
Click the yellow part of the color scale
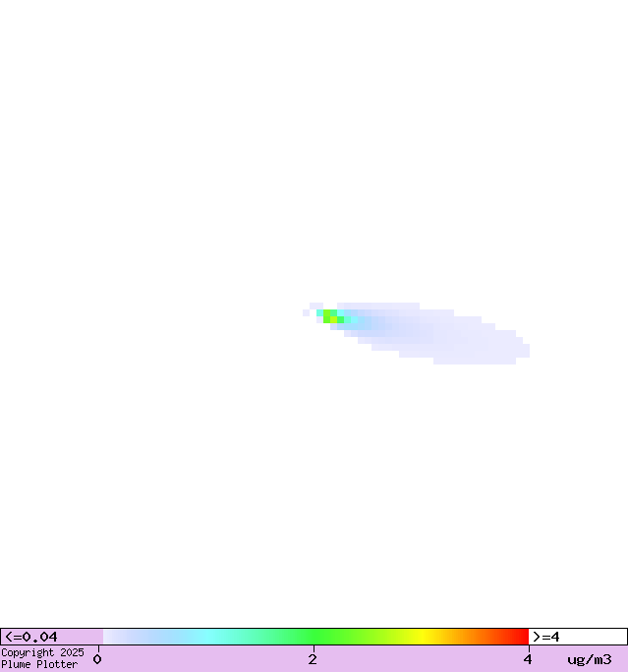coord(423,637)
